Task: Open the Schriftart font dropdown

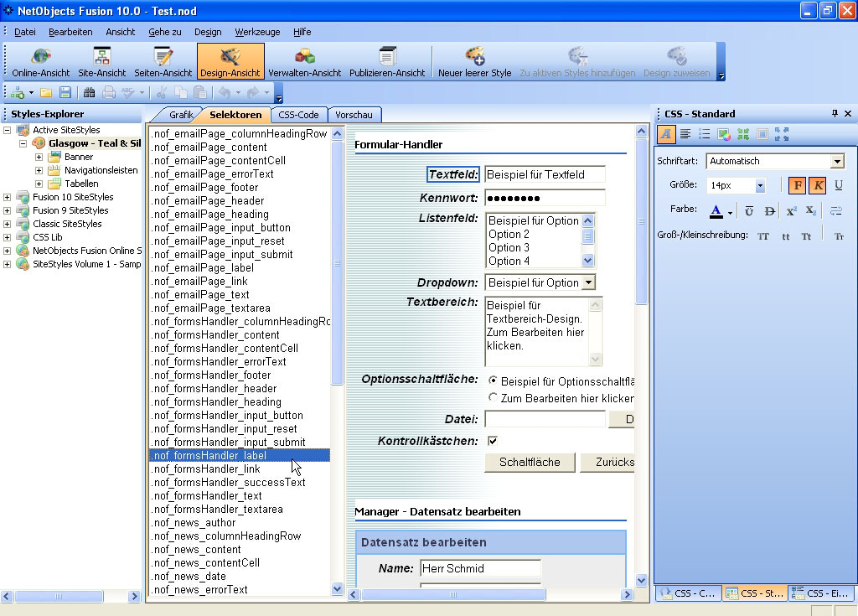Action: (x=837, y=161)
